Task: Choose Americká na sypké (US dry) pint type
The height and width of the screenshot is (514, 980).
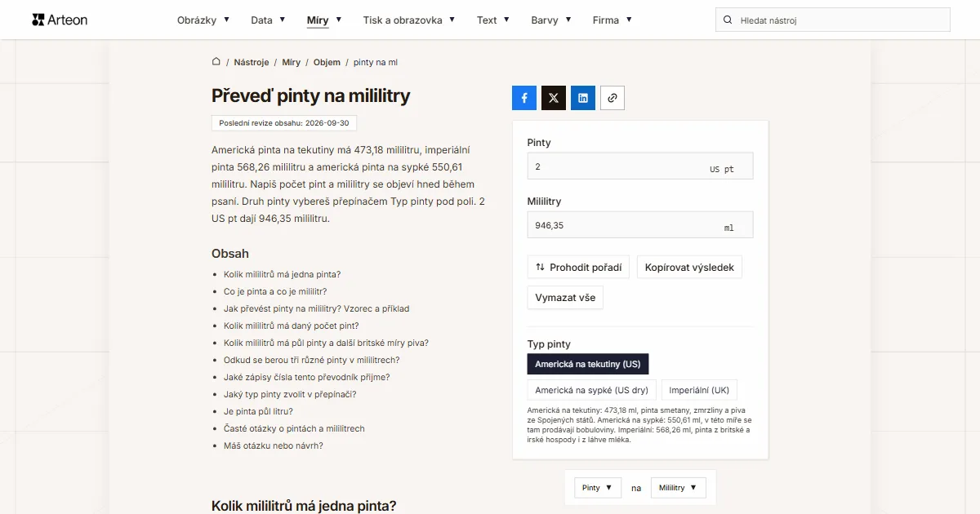Action: (592, 390)
